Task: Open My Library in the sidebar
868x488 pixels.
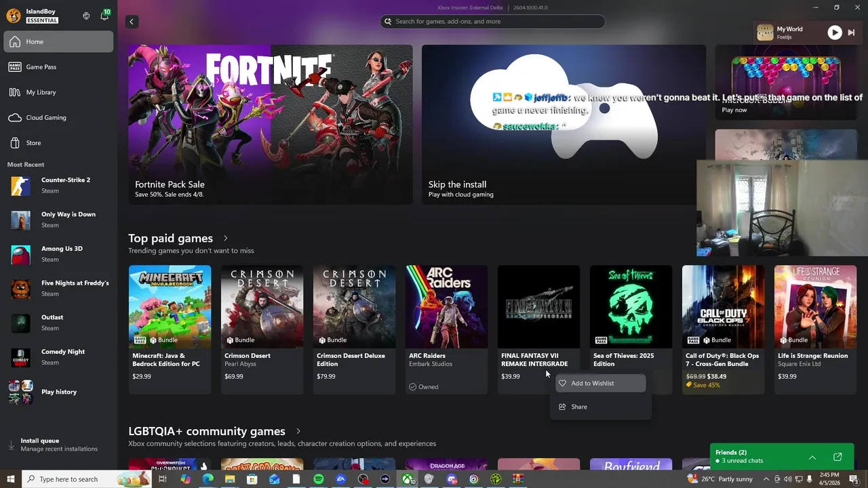Action: click(58, 92)
